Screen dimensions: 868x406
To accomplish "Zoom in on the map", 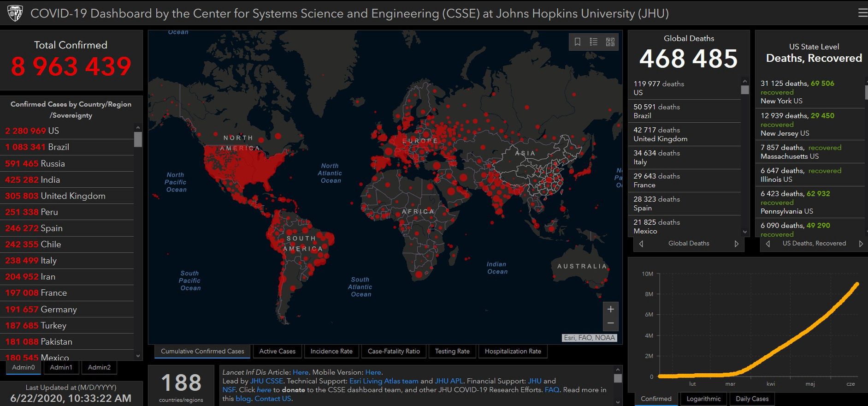I will pyautogui.click(x=610, y=309).
